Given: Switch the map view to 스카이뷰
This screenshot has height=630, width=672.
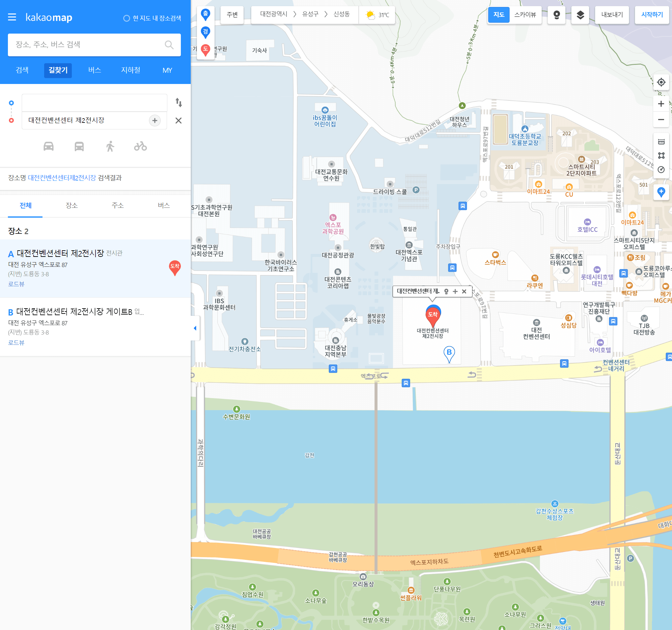Looking at the screenshot, I should coord(525,15).
